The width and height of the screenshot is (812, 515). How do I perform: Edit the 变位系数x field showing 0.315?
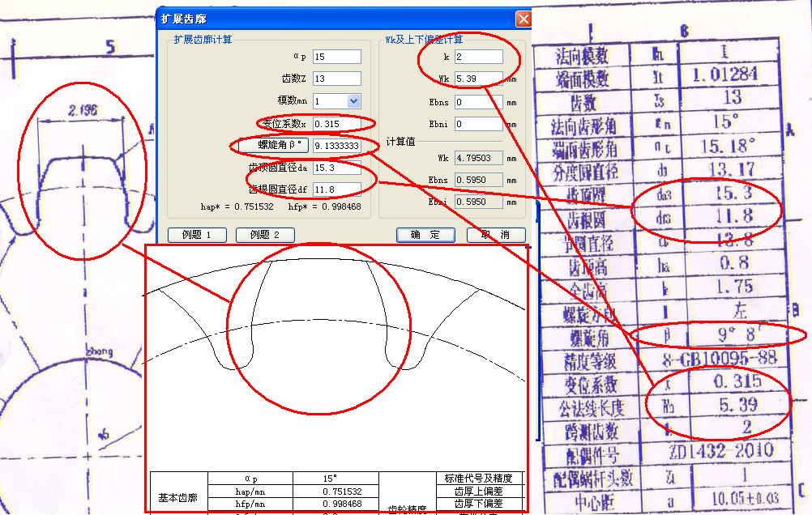336,124
